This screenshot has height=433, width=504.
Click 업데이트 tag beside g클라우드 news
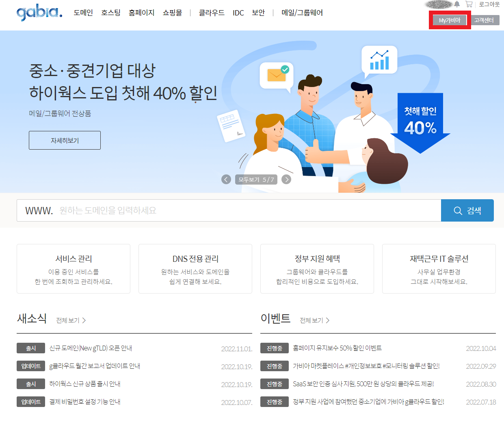[x=31, y=366]
